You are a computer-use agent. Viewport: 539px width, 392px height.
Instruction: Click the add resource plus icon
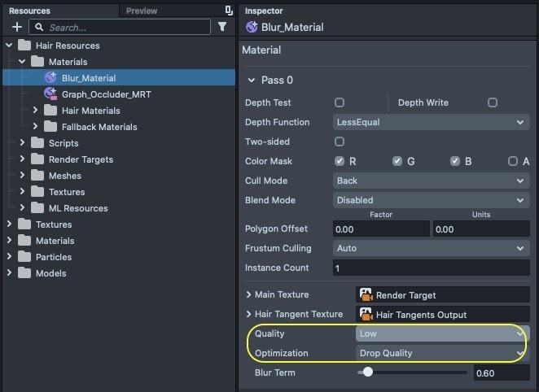17,28
